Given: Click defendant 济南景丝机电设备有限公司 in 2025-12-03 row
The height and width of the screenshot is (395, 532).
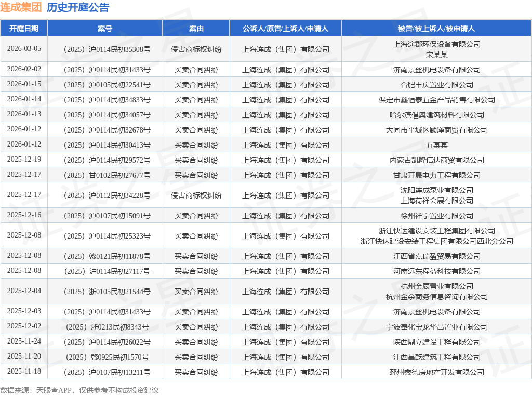Looking at the screenshot, I should (x=436, y=312).
